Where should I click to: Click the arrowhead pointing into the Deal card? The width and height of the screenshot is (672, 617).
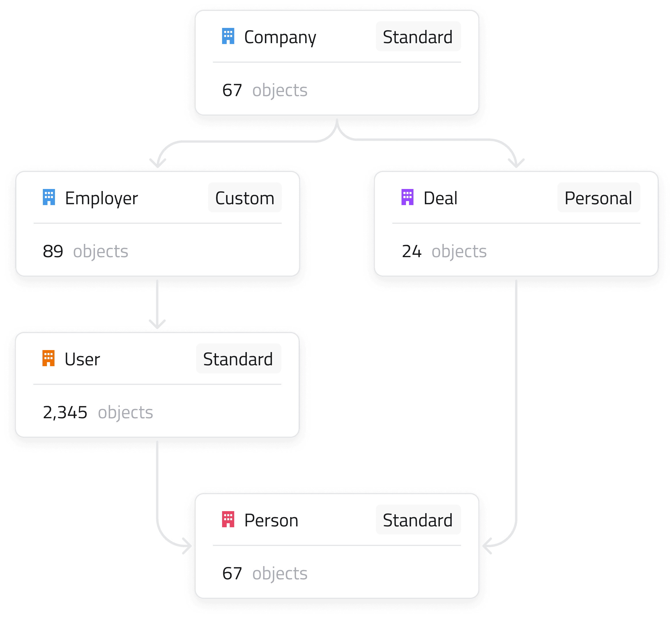(516, 163)
